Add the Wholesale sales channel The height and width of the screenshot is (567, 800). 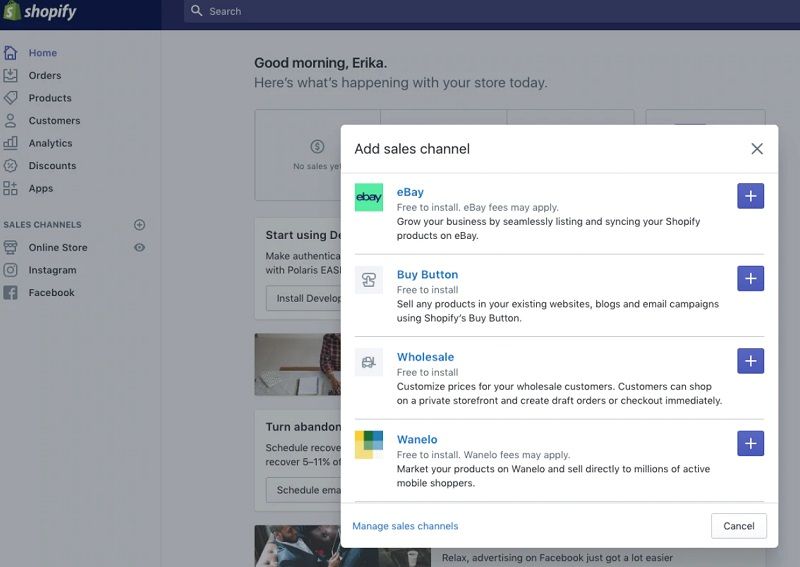coord(751,361)
